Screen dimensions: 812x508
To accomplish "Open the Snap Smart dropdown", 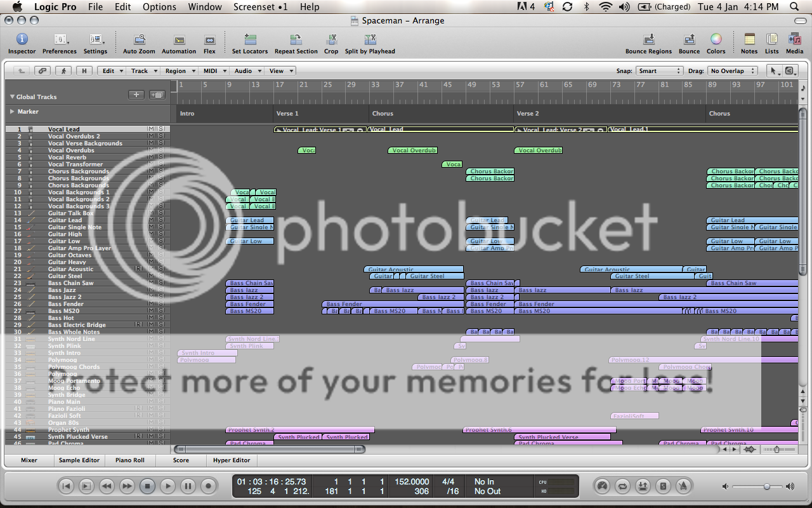I will [x=660, y=71].
